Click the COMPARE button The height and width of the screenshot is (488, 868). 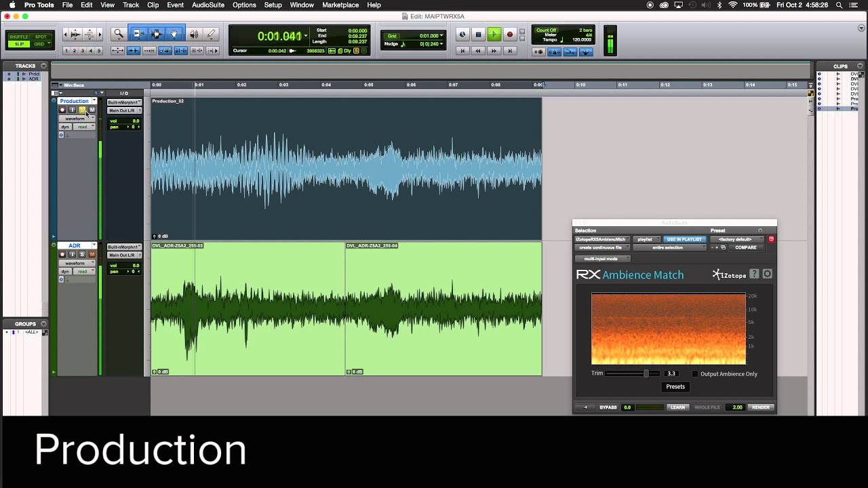[x=745, y=247]
